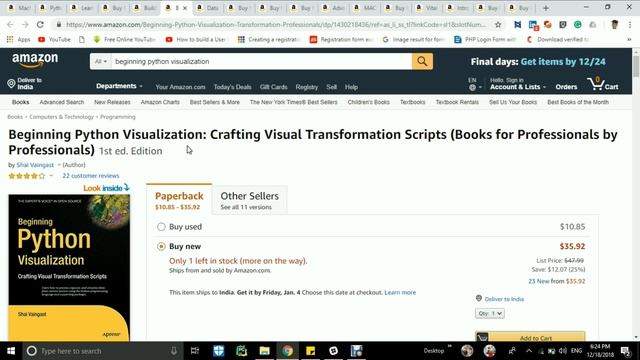Expand more bookmarks chevron

coord(629,39)
